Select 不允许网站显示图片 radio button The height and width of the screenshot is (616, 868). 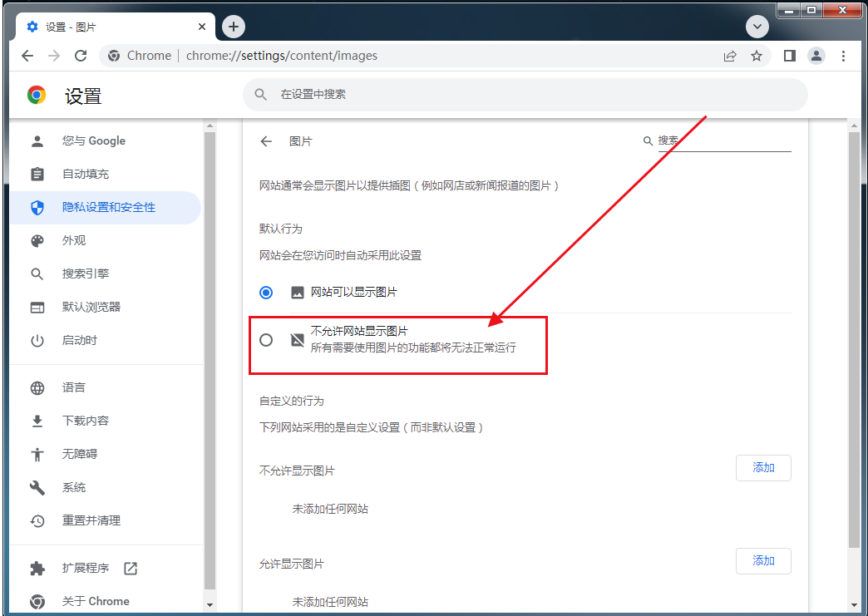[266, 340]
